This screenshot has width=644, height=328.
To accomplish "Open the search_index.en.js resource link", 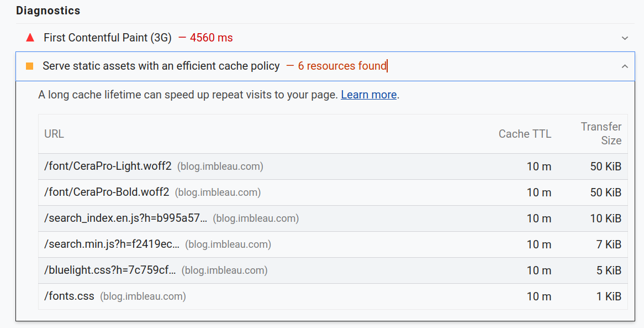I will (125, 218).
